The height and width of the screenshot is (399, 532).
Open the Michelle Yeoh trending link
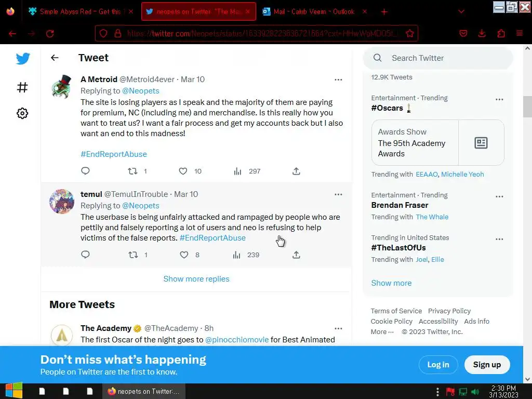pos(462,175)
